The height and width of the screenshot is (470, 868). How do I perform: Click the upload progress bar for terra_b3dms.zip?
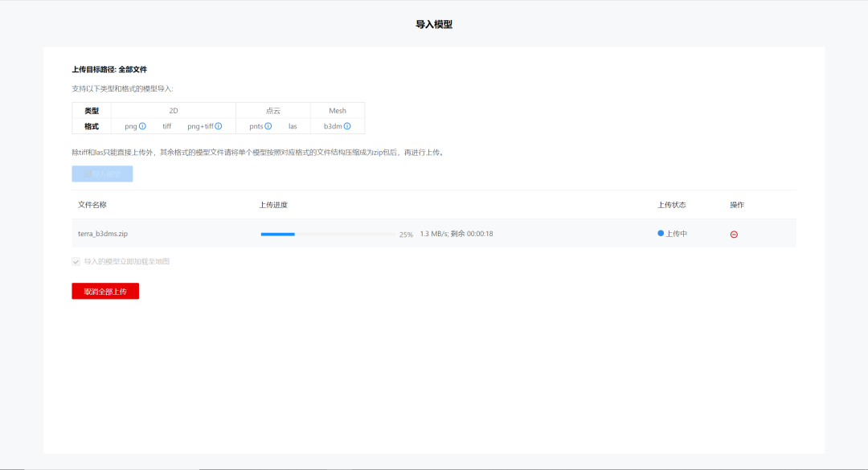[x=328, y=234]
